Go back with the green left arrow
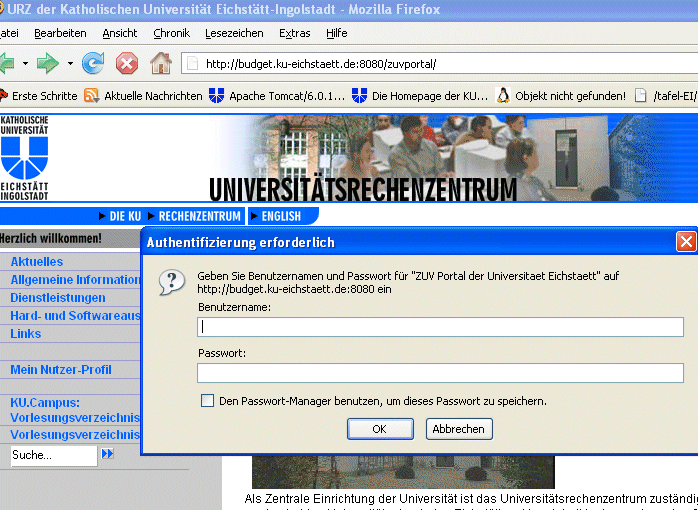Image resolution: width=698 pixels, height=510 pixels. 7,63
